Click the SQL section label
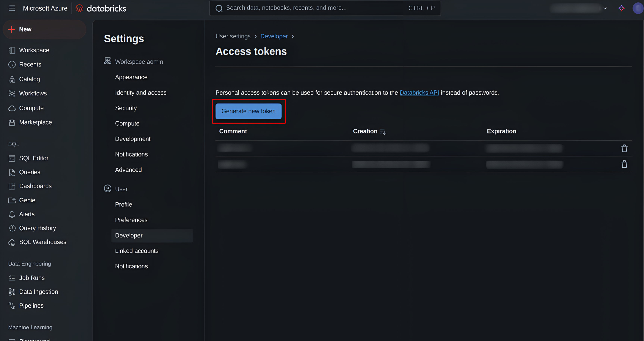Screen dimensions: 644x341 pos(13,144)
